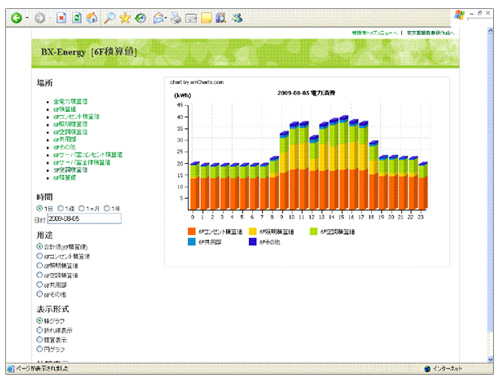Click the chart title 2009-08-05 電力消費
This screenshot has height=385, width=500.
(306, 93)
